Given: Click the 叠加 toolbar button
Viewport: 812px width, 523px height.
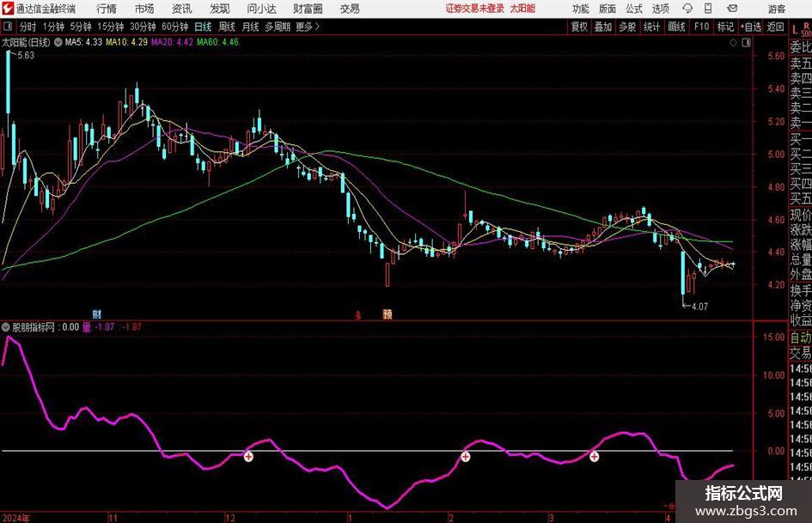Looking at the screenshot, I should click(603, 27).
